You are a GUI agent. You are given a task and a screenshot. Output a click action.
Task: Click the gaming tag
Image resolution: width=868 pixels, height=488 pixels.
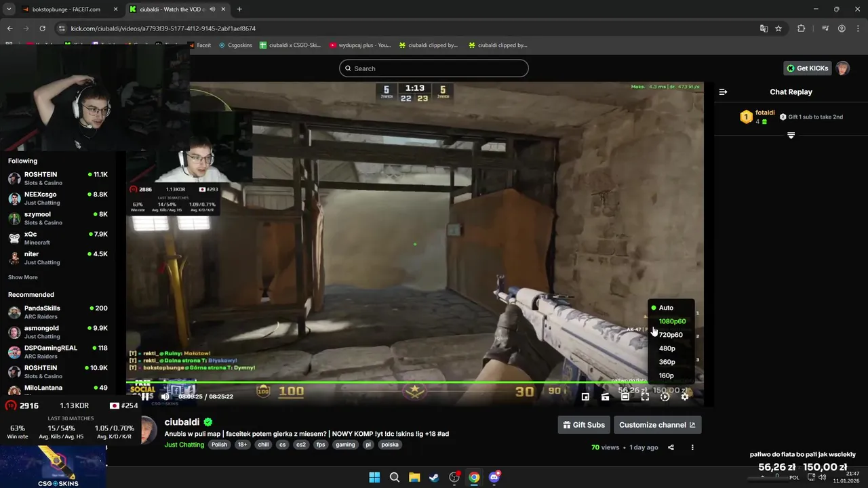coord(345,445)
